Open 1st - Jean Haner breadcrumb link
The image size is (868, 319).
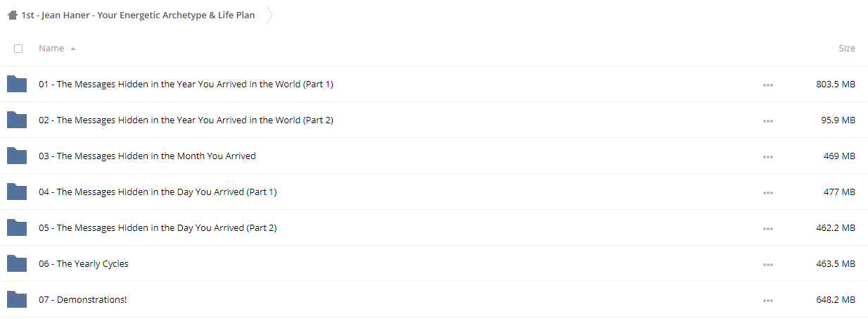[138, 15]
